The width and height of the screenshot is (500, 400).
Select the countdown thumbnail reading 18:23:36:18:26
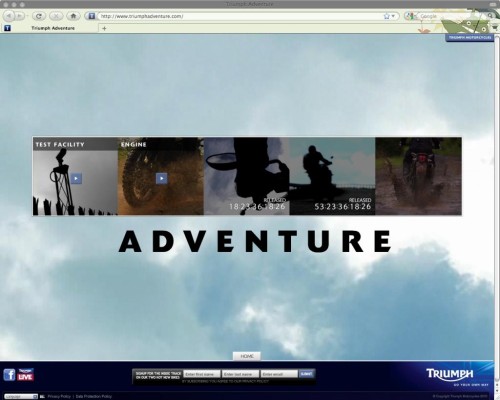point(247,176)
